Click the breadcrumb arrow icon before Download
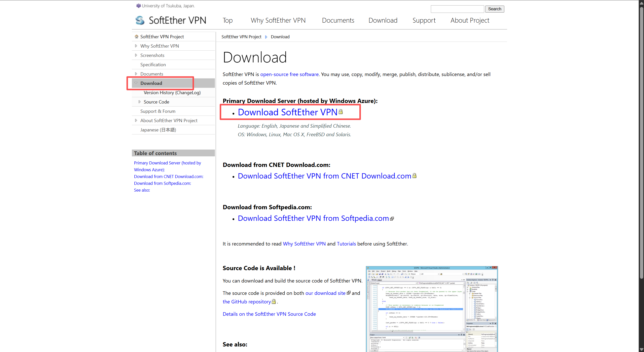Viewport: 644px width, 352px height. [x=266, y=37]
